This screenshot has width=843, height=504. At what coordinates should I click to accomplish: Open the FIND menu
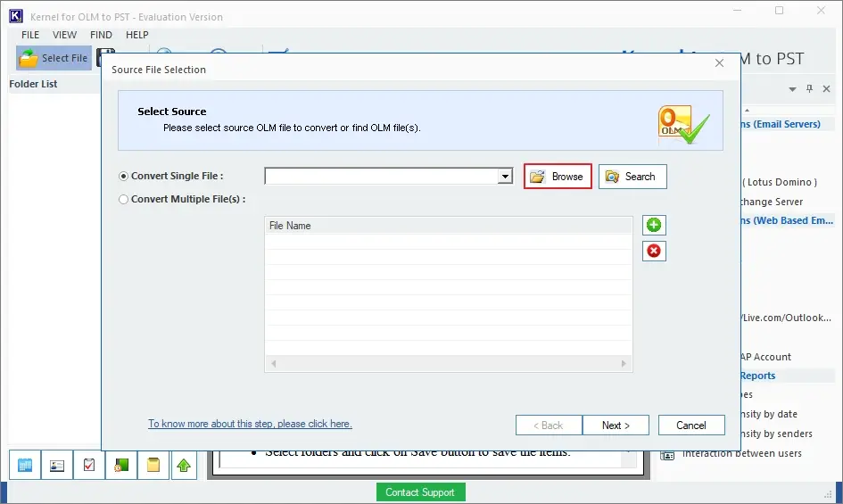101,35
